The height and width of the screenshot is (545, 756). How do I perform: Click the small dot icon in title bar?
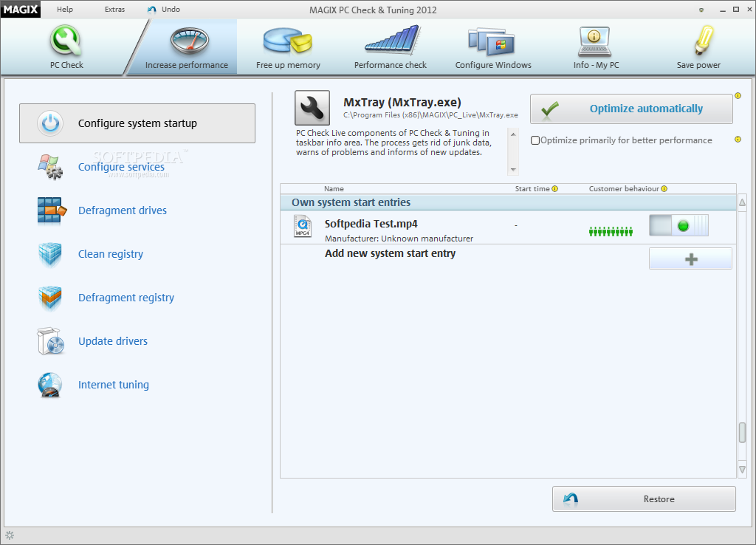[x=701, y=10]
